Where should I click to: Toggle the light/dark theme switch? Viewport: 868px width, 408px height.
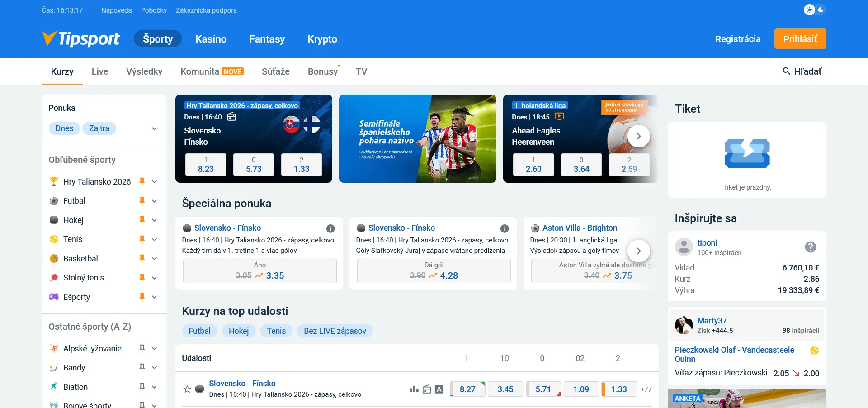click(x=815, y=9)
